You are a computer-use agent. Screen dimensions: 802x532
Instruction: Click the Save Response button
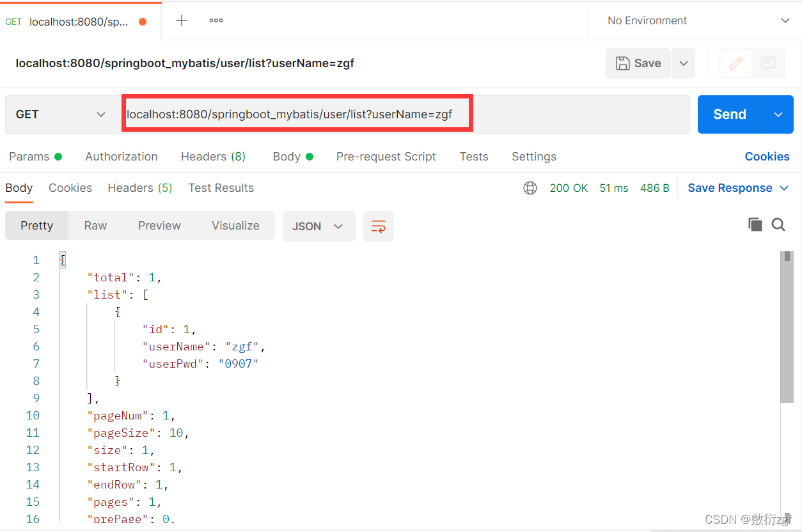pos(730,188)
